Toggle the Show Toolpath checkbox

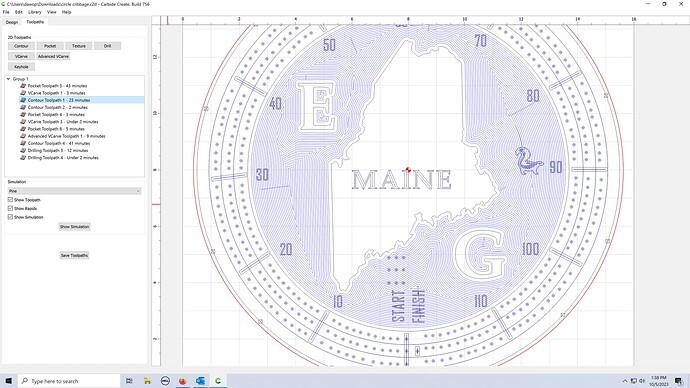pyautogui.click(x=10, y=200)
